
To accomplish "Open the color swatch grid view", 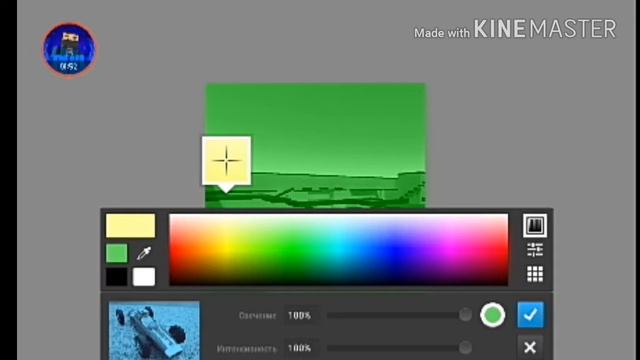I will (x=535, y=274).
